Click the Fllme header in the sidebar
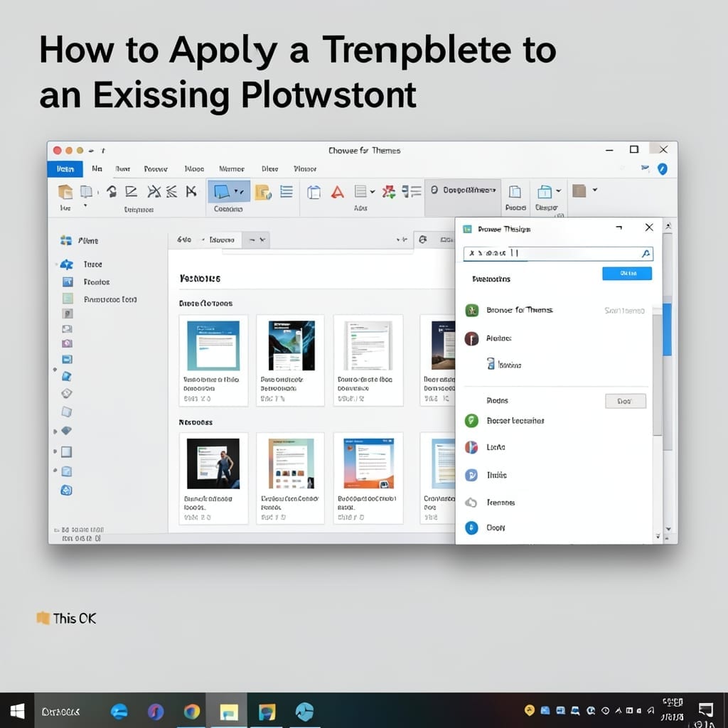728x728 pixels. (x=87, y=240)
